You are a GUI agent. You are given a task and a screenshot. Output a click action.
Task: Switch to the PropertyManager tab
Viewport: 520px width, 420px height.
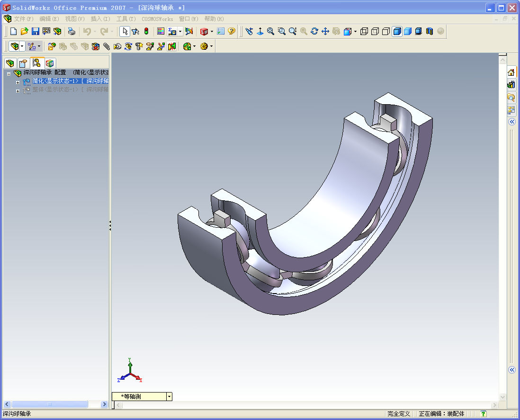23,63
